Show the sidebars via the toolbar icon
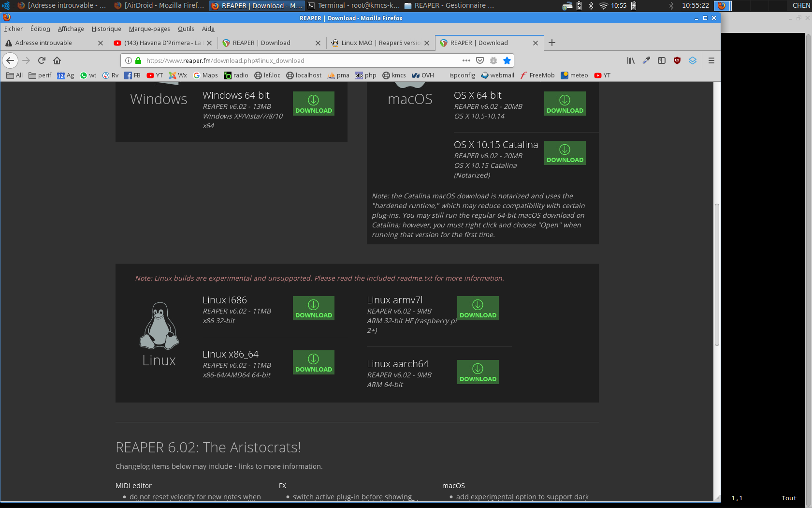This screenshot has height=508, width=812. click(x=662, y=60)
